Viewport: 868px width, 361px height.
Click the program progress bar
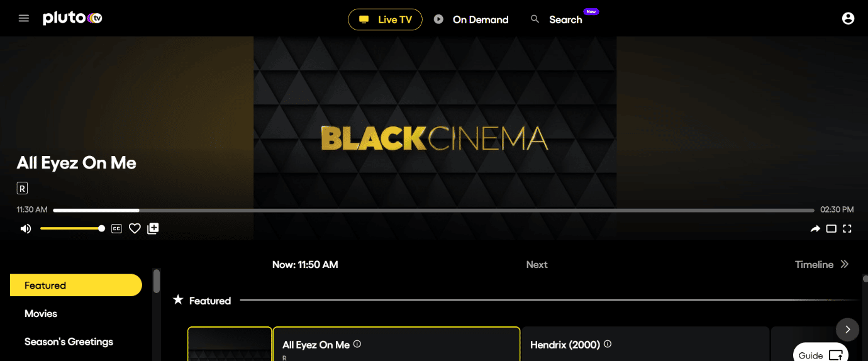pos(433,210)
